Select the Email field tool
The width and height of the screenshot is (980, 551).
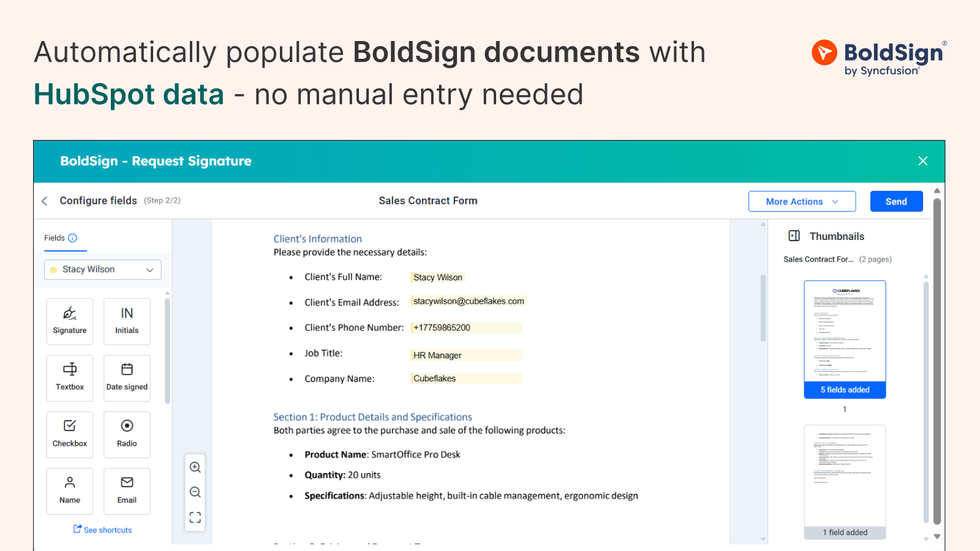point(127,490)
